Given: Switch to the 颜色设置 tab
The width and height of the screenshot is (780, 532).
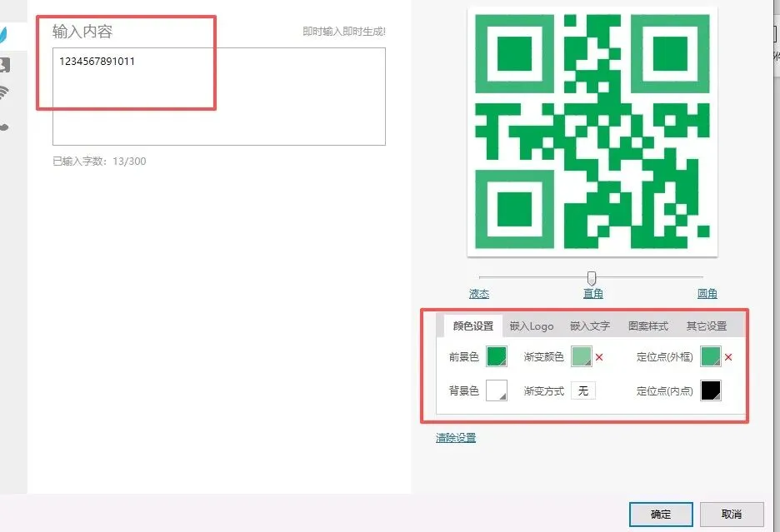Looking at the screenshot, I should coord(473,326).
